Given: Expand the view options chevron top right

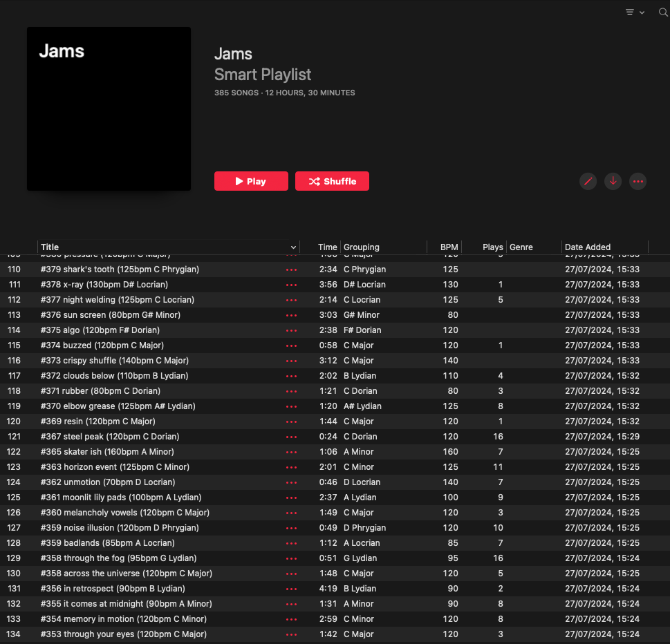Looking at the screenshot, I should coord(642,12).
